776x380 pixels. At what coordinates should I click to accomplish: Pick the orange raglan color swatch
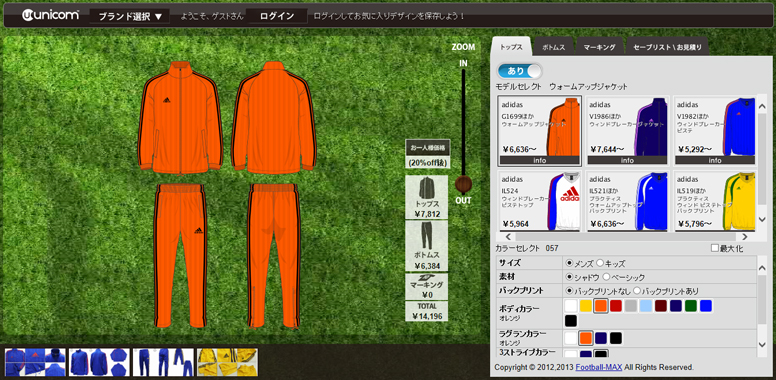pos(586,338)
